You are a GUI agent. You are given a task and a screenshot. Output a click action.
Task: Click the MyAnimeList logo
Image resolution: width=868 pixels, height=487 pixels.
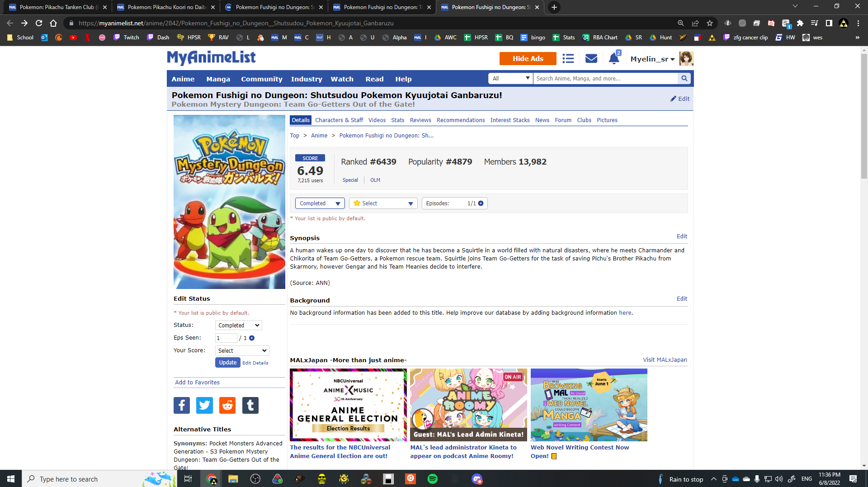click(211, 58)
